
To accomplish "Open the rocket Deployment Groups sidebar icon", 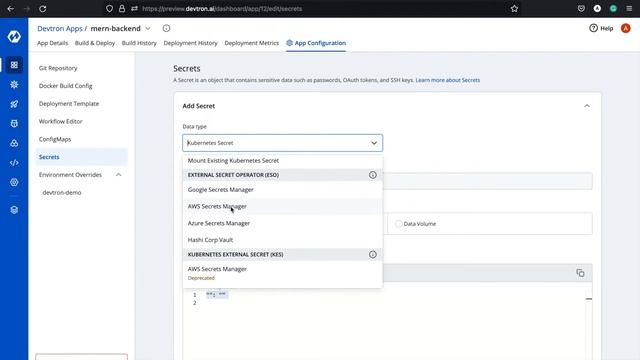I will point(14,104).
